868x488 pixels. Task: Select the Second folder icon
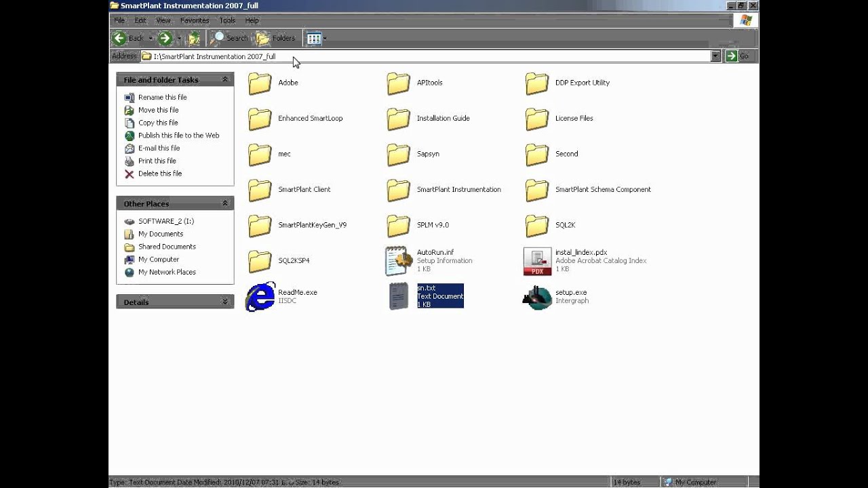[537, 155]
